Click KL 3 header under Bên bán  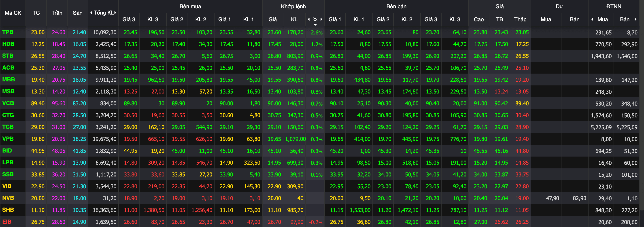click(455, 19)
